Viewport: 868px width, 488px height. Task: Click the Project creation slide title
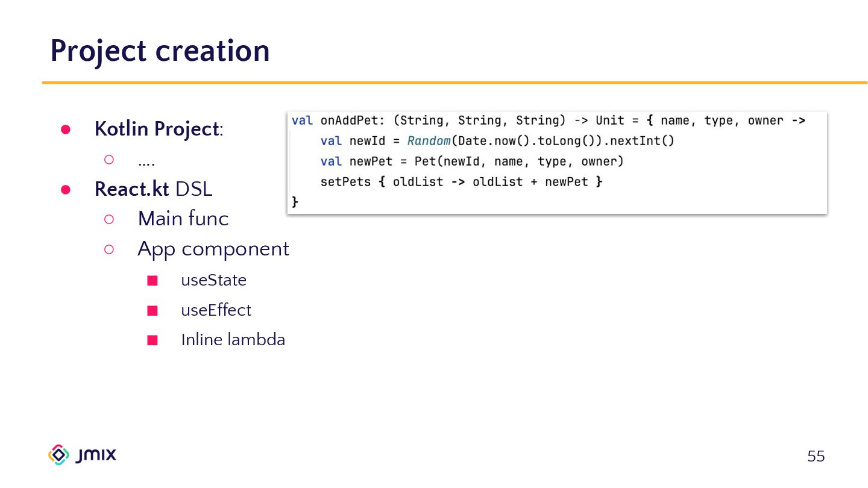pos(160,51)
